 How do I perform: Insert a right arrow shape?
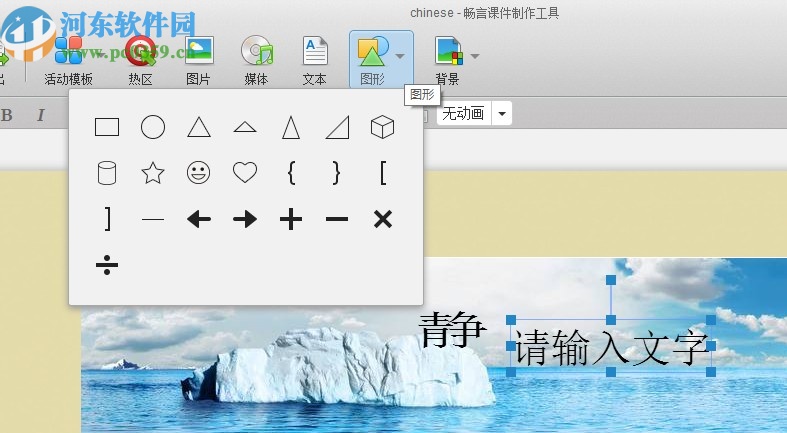(x=245, y=219)
